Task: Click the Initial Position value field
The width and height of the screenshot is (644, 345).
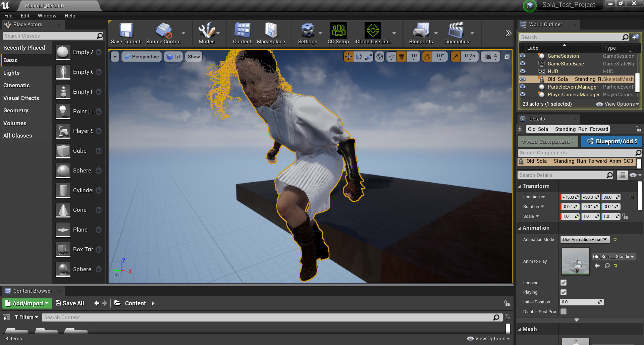Action: [x=582, y=302]
